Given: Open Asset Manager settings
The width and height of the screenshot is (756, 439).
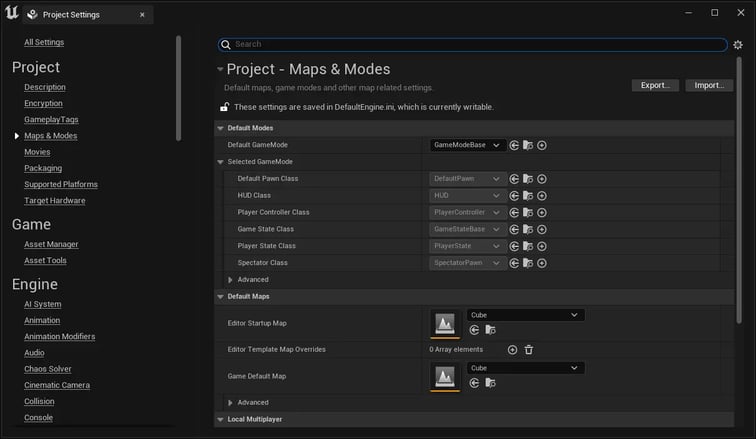Looking at the screenshot, I should coord(51,244).
